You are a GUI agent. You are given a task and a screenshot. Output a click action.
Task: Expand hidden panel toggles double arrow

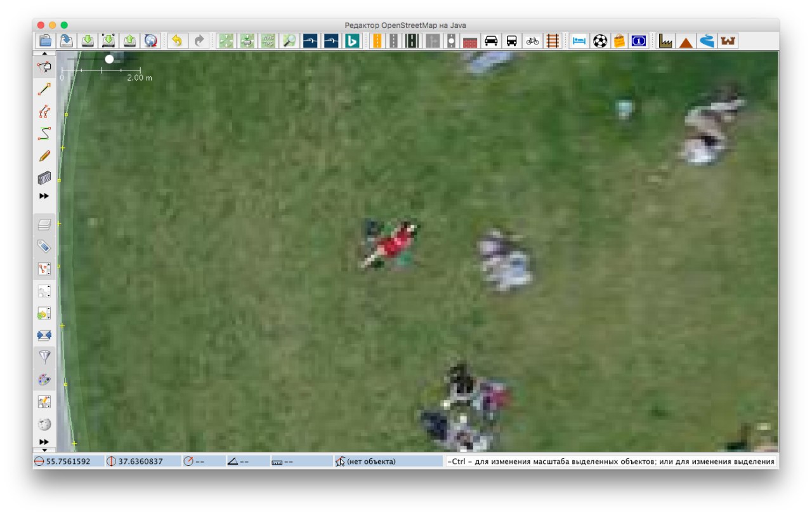pos(44,442)
